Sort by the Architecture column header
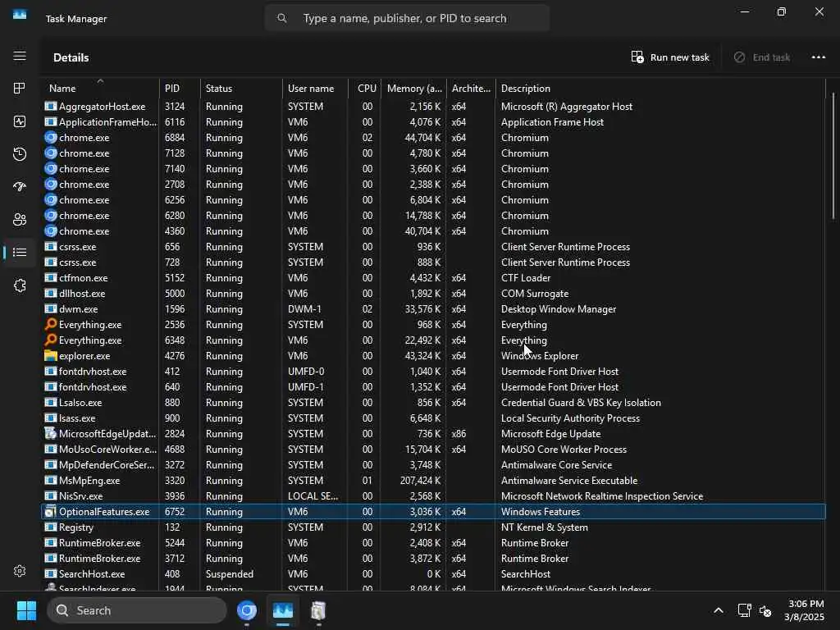 point(471,89)
